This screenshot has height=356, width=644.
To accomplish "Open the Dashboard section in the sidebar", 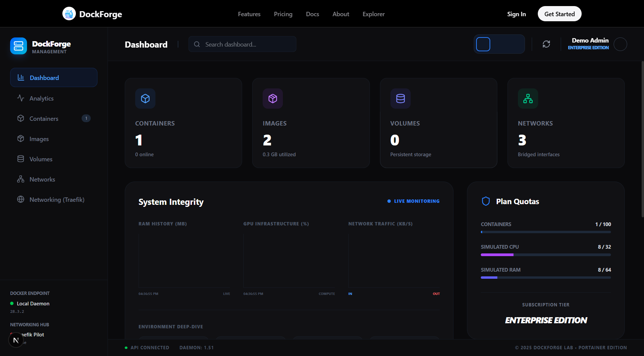I will [43, 78].
